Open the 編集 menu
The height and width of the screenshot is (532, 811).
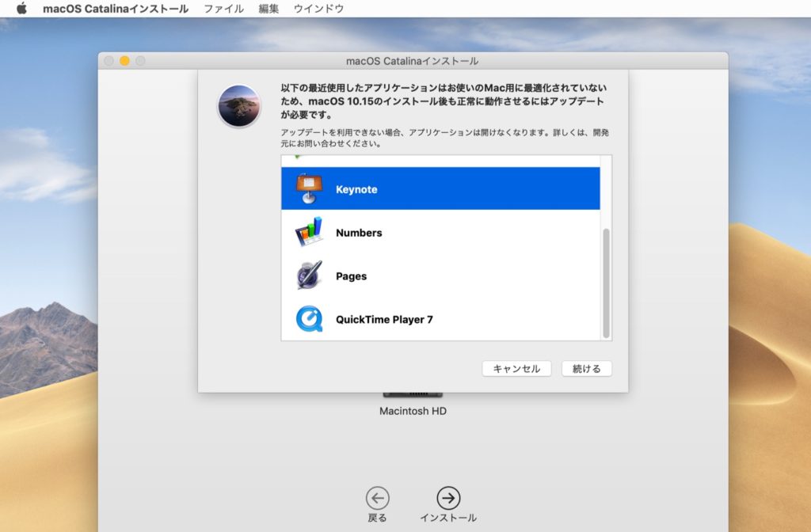[x=268, y=9]
